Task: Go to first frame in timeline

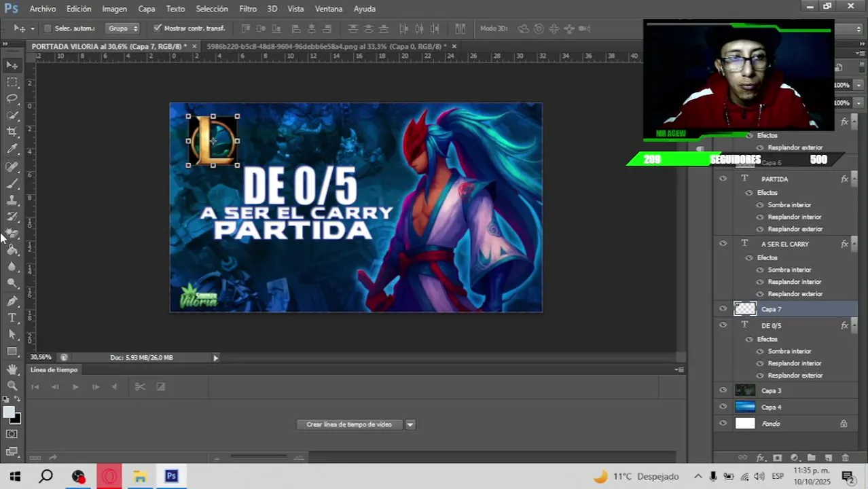Action: coord(35,386)
